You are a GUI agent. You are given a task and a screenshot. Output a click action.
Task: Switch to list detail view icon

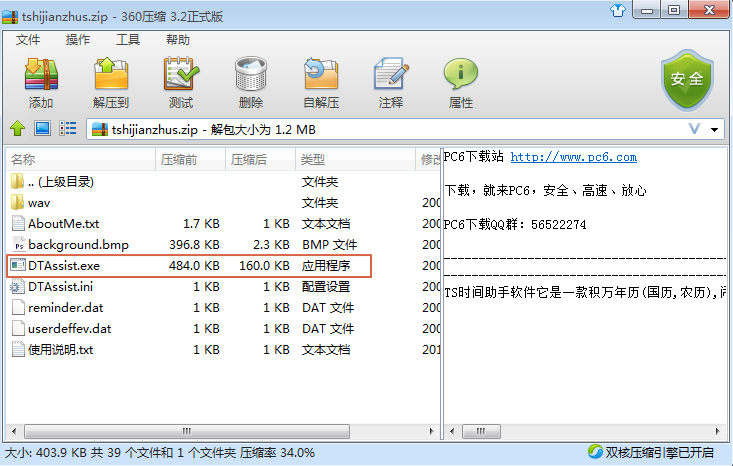(68, 128)
